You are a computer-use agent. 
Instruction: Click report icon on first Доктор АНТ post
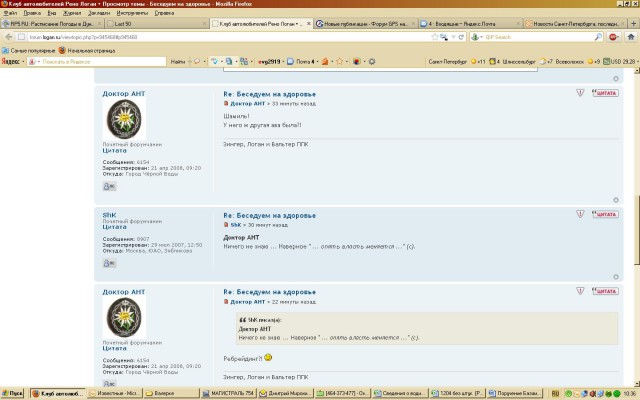coord(580,93)
